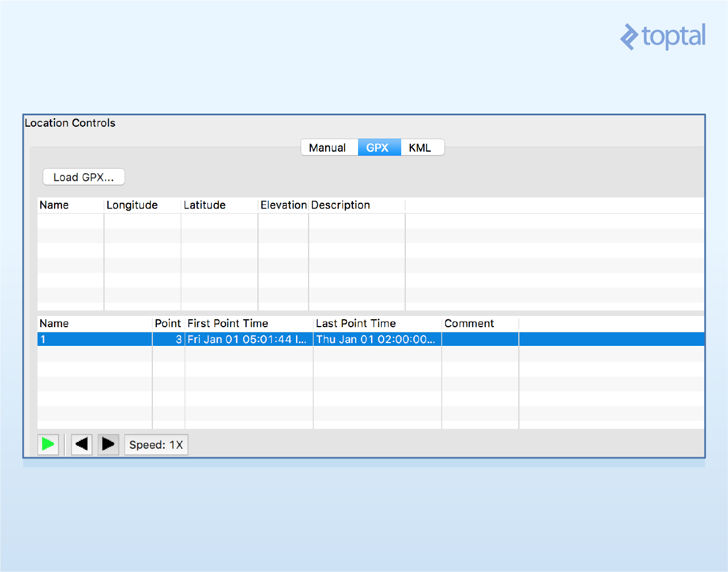The width and height of the screenshot is (728, 572).
Task: Open the Speed: 1X control
Action: point(156,444)
